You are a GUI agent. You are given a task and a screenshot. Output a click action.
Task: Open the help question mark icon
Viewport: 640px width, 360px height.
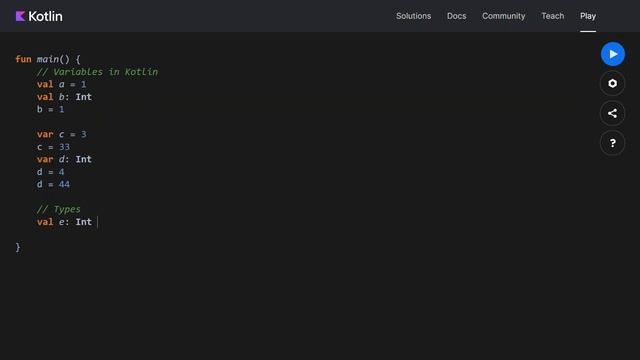point(612,143)
